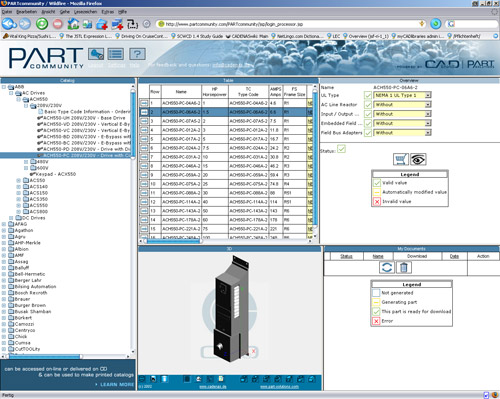Toggle the AC Line Reactor checkbox

pos(368,105)
